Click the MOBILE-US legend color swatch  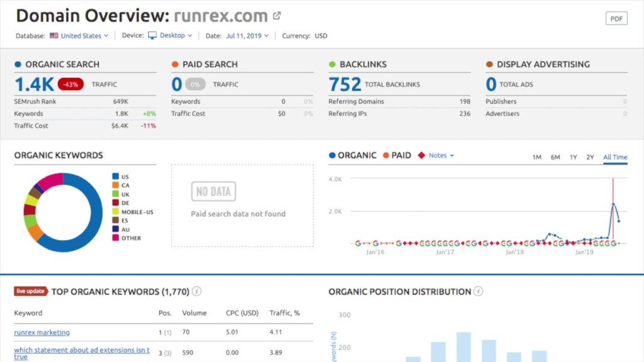[116, 212]
